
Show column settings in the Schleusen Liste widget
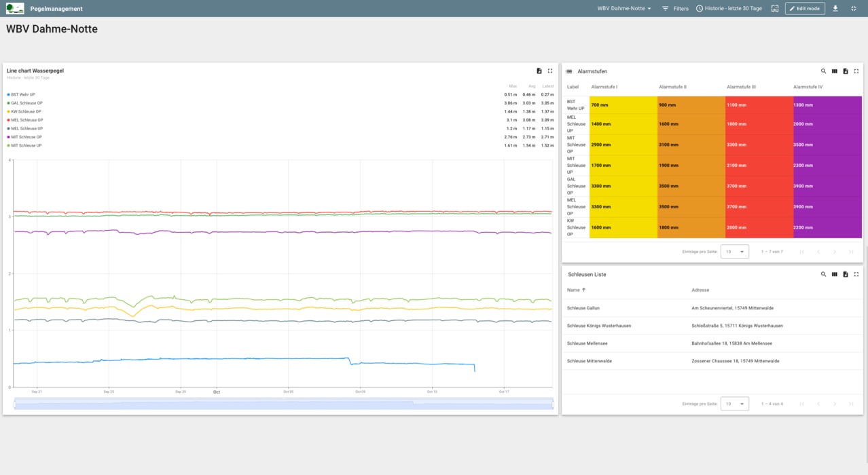834,275
